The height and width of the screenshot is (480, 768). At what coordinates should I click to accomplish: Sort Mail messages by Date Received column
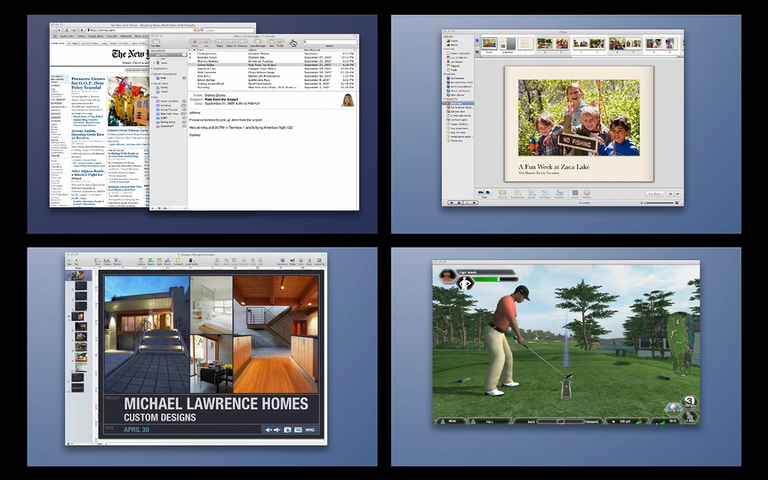[x=312, y=50]
